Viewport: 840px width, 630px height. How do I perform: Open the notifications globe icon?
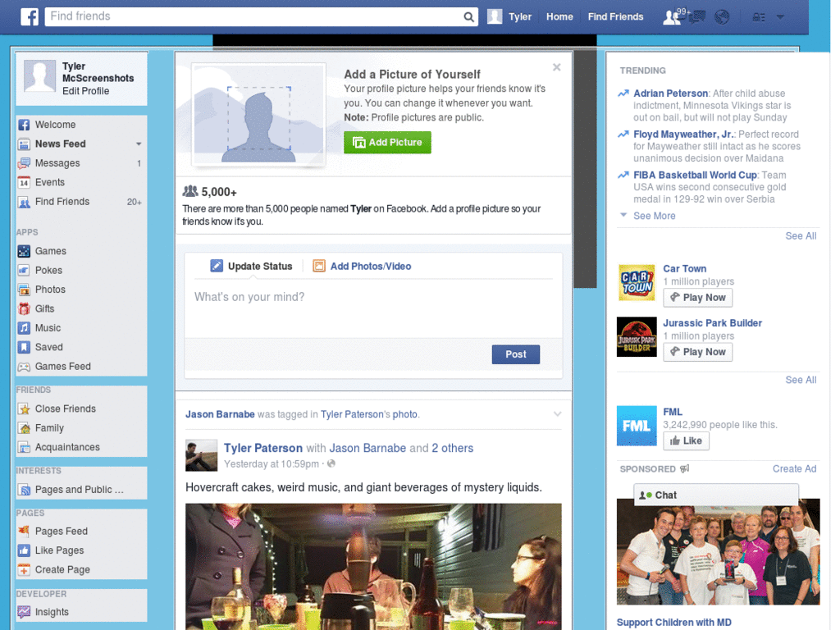click(722, 17)
